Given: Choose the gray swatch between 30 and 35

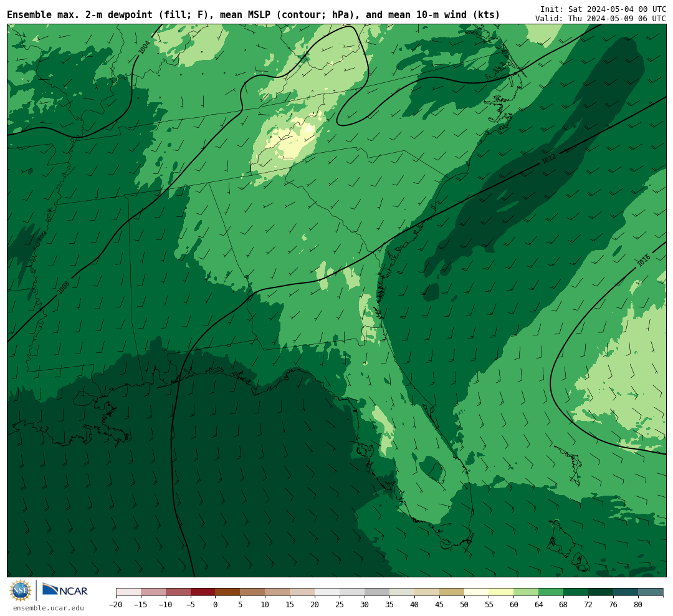Looking at the screenshot, I should pos(377,592).
